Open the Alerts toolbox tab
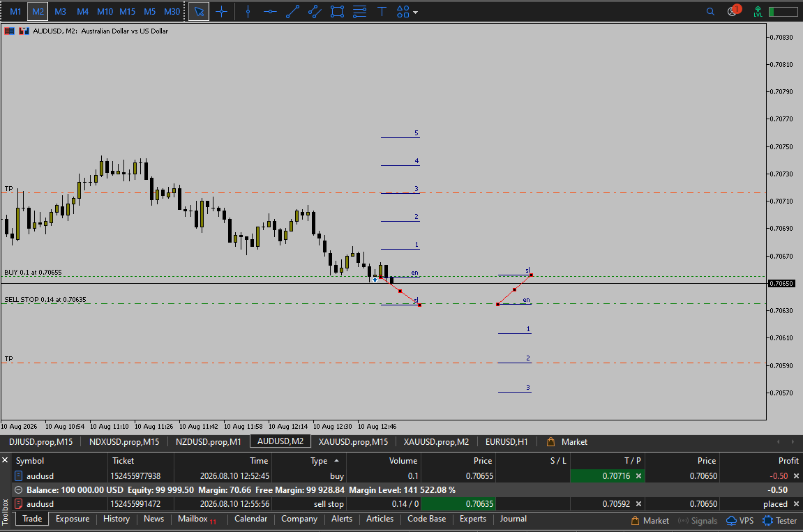The height and width of the screenshot is (532, 803). (x=342, y=519)
